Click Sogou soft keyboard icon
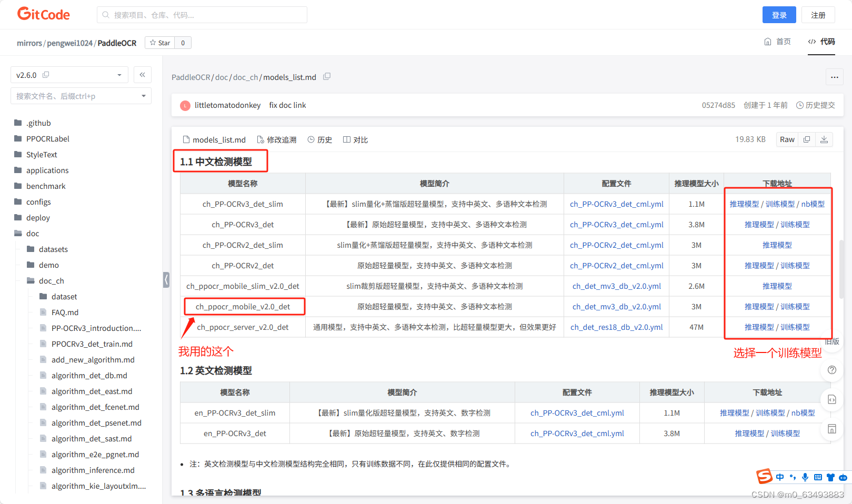 click(818, 477)
